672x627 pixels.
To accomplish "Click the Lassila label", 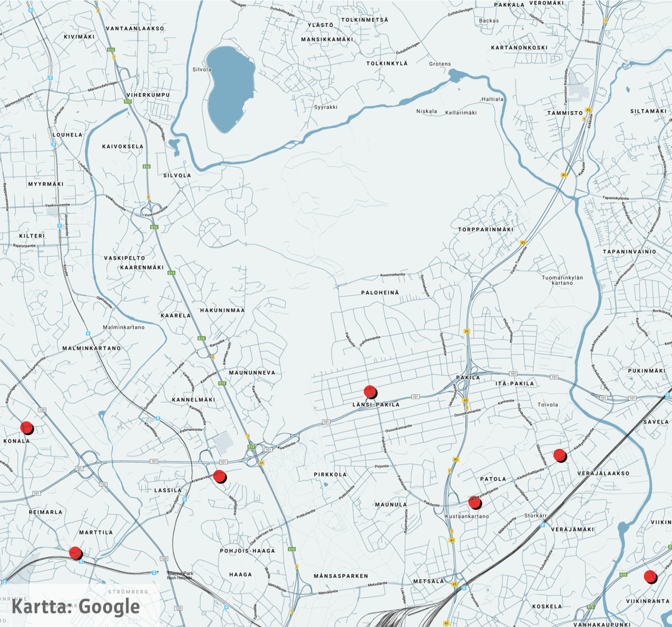I will 168,490.
